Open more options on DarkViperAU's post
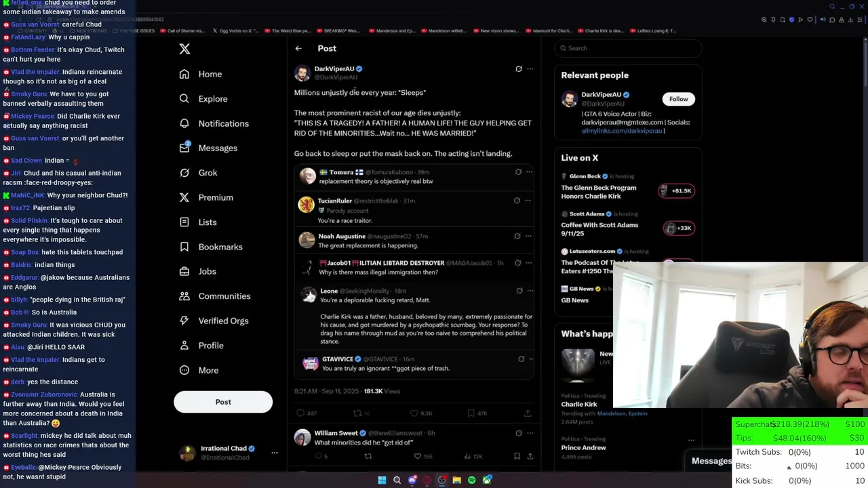Screen dimensions: 868x488 click(x=530, y=68)
